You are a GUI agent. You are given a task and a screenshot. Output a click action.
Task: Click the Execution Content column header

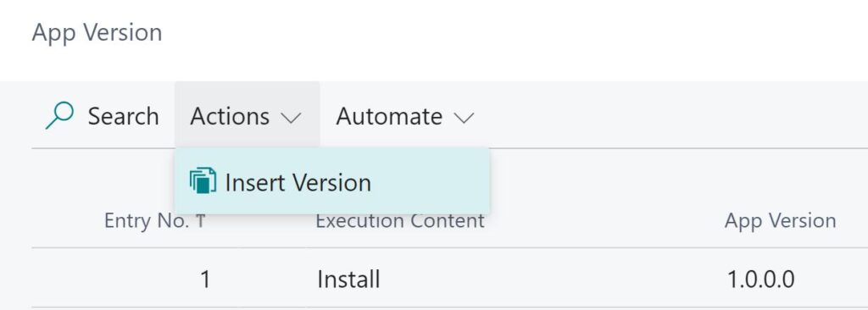(x=400, y=221)
